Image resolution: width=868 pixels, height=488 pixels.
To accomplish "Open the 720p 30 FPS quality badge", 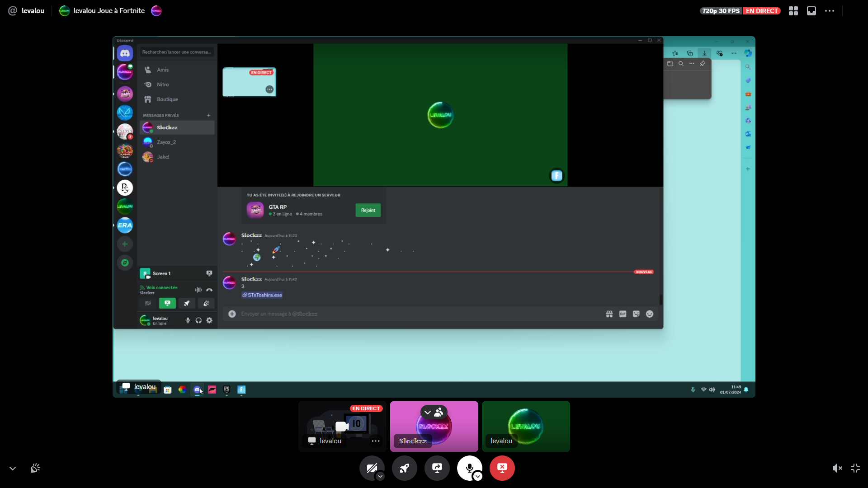I will tap(721, 11).
